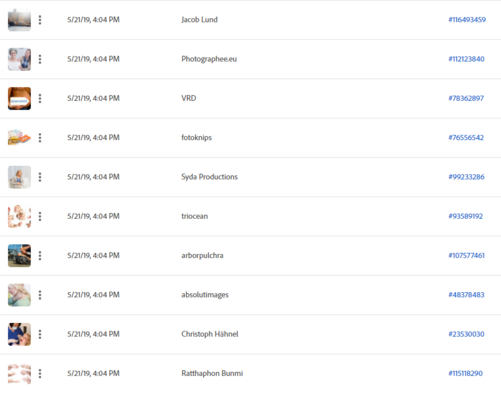Image resolution: width=501 pixels, height=393 pixels.
Task: Select the Jacob Lund image thumbnail
Action: (19, 20)
